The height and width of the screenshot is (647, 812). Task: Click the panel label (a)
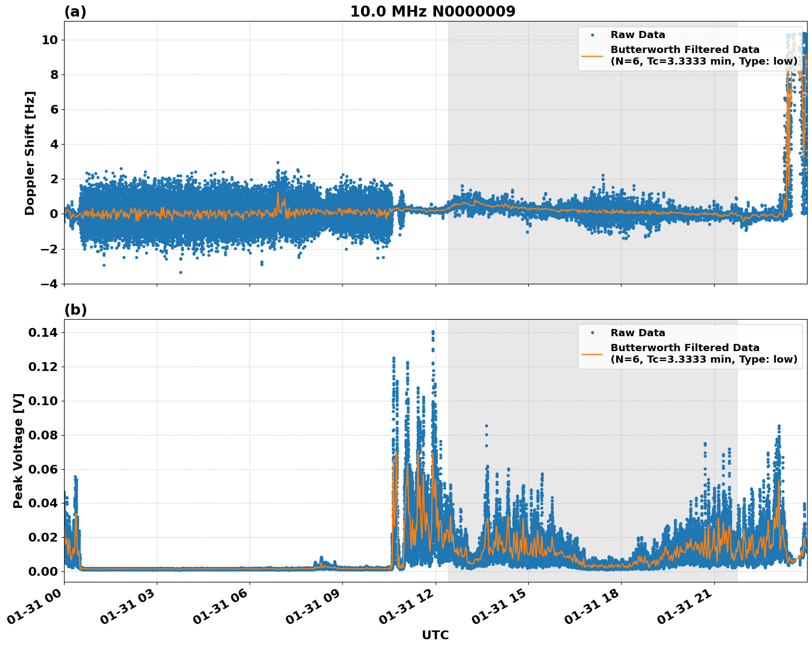[75, 10]
